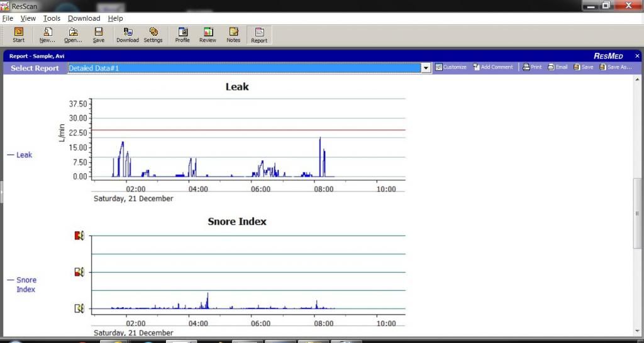
Task: Click the Select Report label
Action: point(35,68)
